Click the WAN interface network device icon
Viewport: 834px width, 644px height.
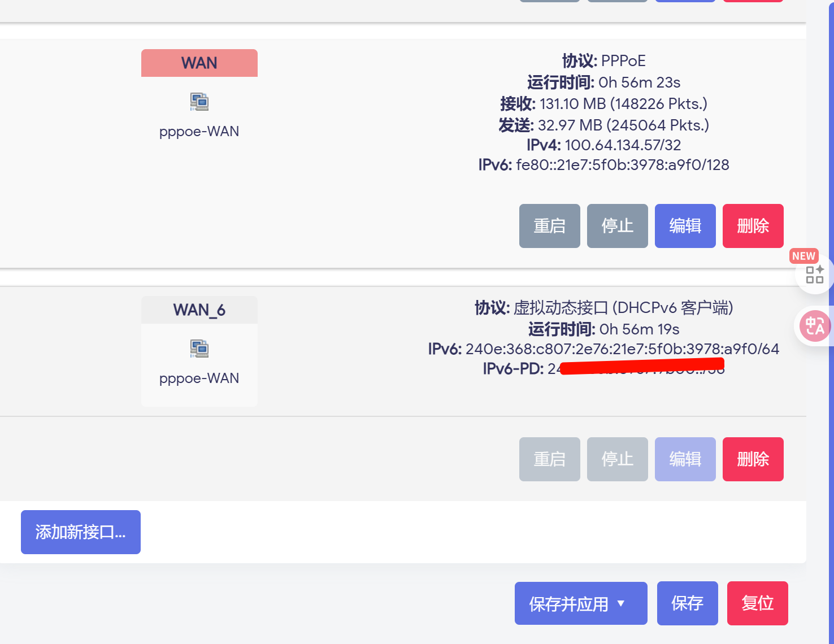pos(199,102)
